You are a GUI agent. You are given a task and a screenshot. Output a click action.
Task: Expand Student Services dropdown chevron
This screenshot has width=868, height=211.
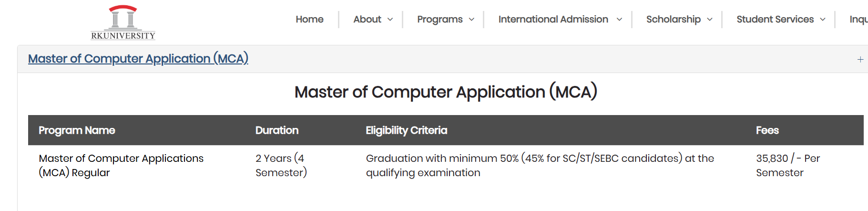pyautogui.click(x=823, y=20)
